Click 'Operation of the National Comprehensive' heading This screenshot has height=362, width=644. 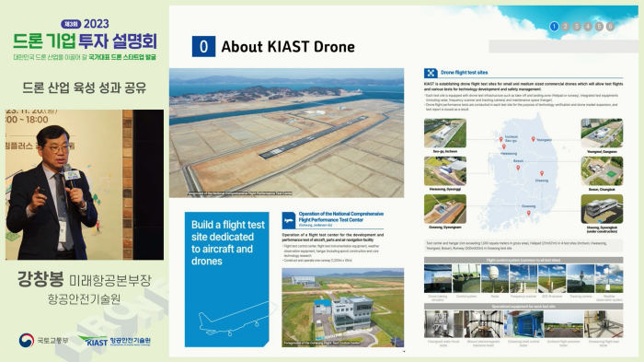[x=341, y=216]
